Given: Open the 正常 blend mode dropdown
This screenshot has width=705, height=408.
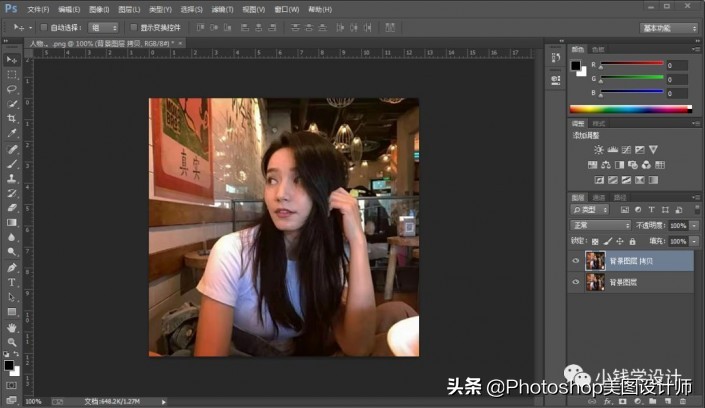Looking at the screenshot, I should tap(600, 225).
